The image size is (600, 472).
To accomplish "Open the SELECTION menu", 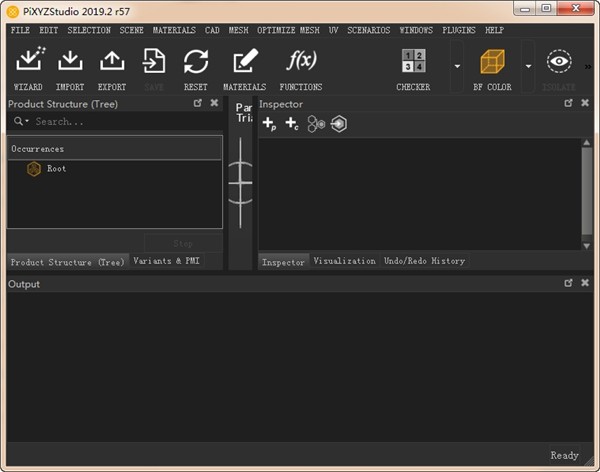I will pyautogui.click(x=89, y=30).
